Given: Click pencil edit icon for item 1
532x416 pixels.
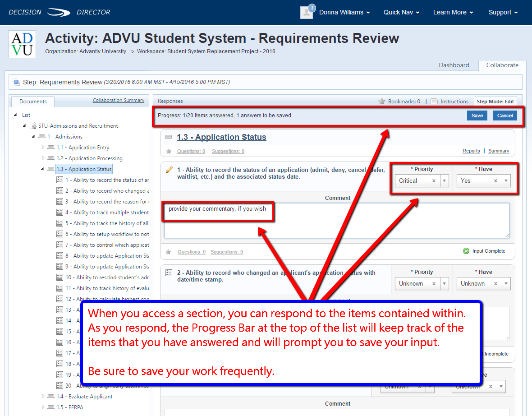Looking at the screenshot, I should pyautogui.click(x=169, y=170).
